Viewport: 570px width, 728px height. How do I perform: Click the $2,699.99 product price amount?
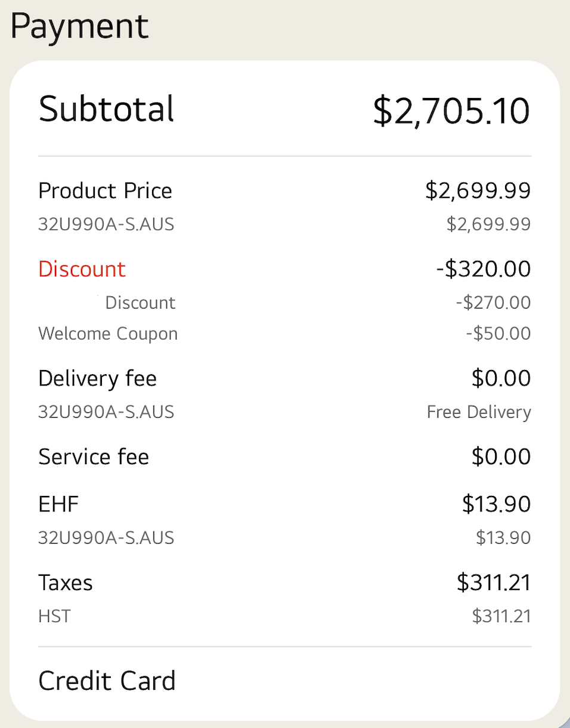click(x=477, y=190)
